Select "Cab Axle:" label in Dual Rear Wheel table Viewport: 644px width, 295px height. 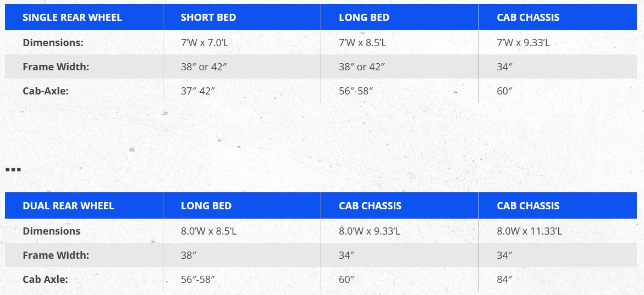(x=45, y=279)
